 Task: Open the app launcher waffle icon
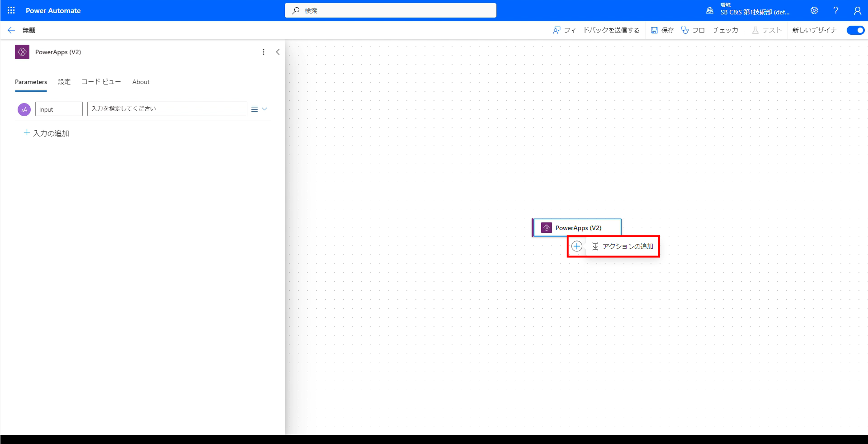point(11,10)
